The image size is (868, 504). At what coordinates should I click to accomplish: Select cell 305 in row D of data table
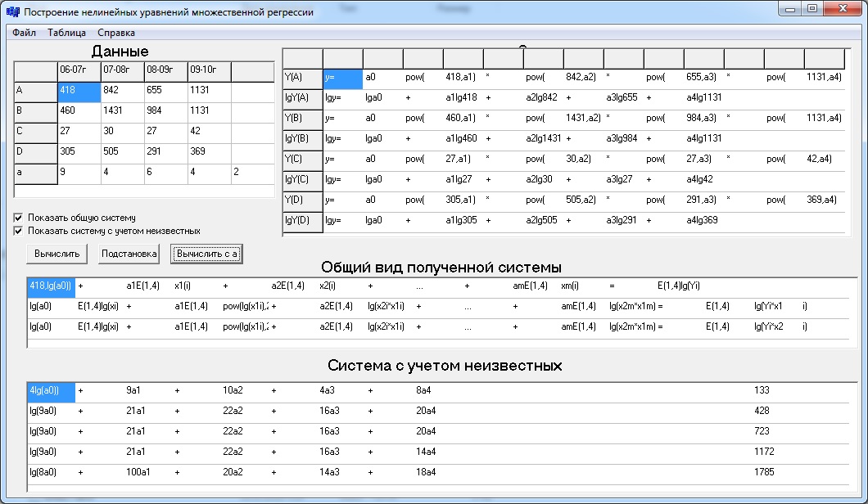pyautogui.click(x=79, y=154)
